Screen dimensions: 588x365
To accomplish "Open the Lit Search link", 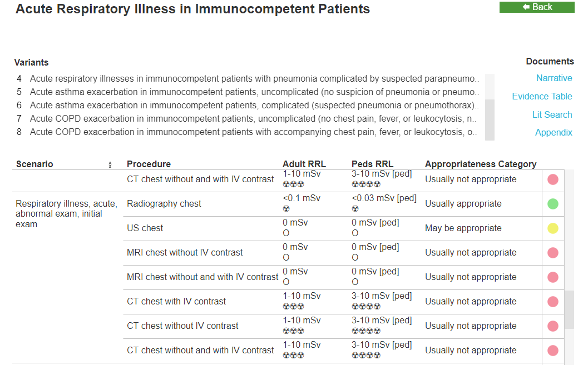I will pyautogui.click(x=552, y=114).
